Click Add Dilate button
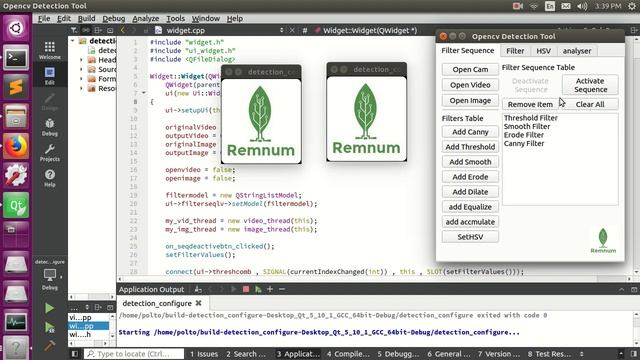 pyautogui.click(x=470, y=192)
